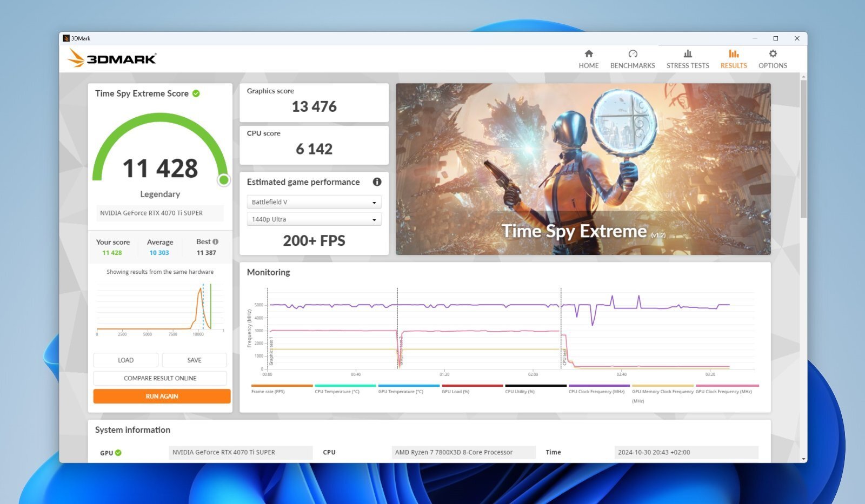
Task: Click the scrollbar up arrow
Action: tap(803, 77)
